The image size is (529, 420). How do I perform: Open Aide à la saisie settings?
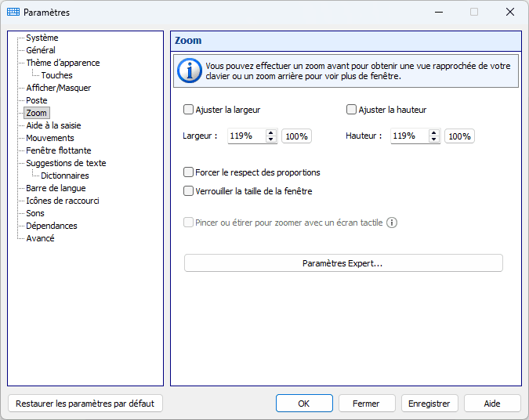point(53,125)
